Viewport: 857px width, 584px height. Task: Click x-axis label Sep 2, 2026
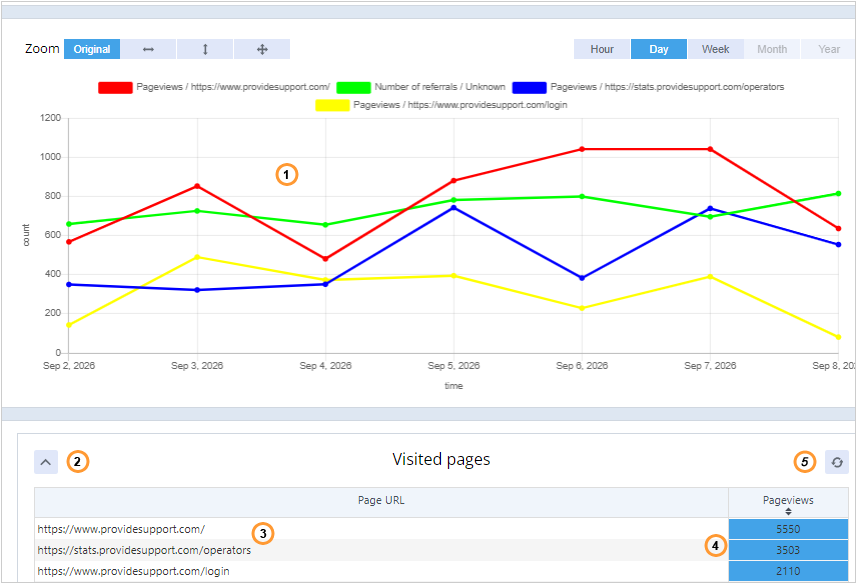(x=69, y=365)
